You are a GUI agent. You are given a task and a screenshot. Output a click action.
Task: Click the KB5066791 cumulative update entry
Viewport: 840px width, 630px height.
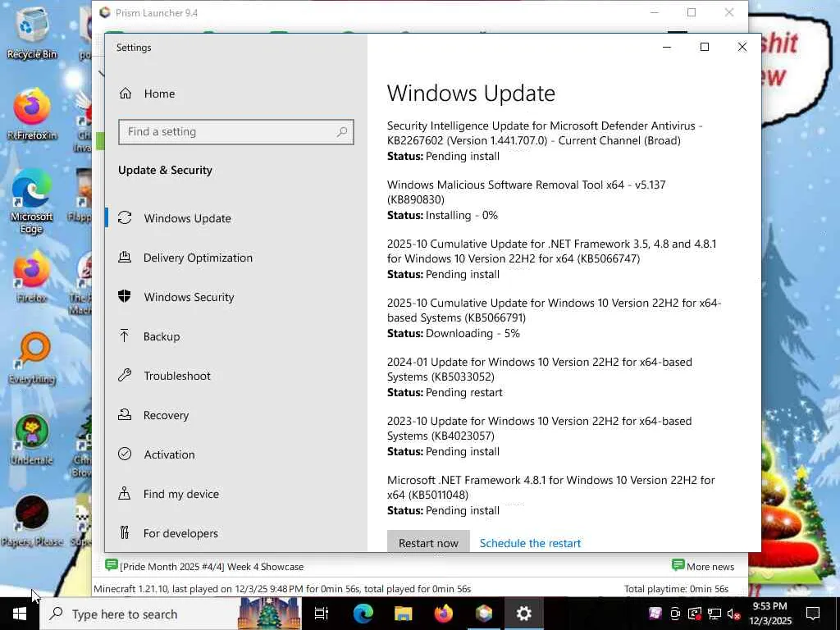pos(554,317)
